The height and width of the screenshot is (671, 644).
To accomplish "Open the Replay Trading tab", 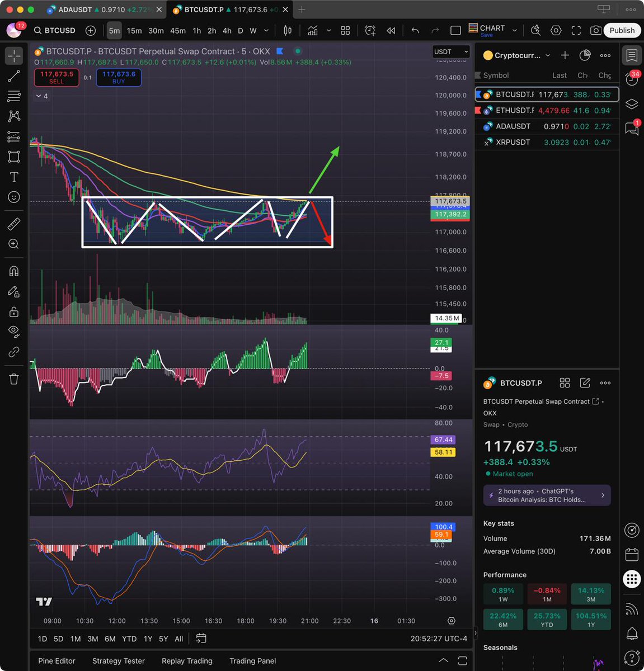I will coord(187,661).
